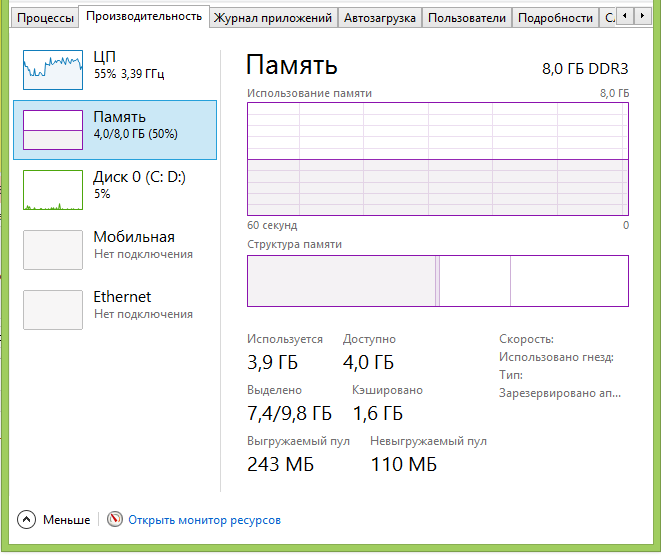Click the Скорость: label
The width and height of the screenshot is (661, 557).
[x=526, y=339]
